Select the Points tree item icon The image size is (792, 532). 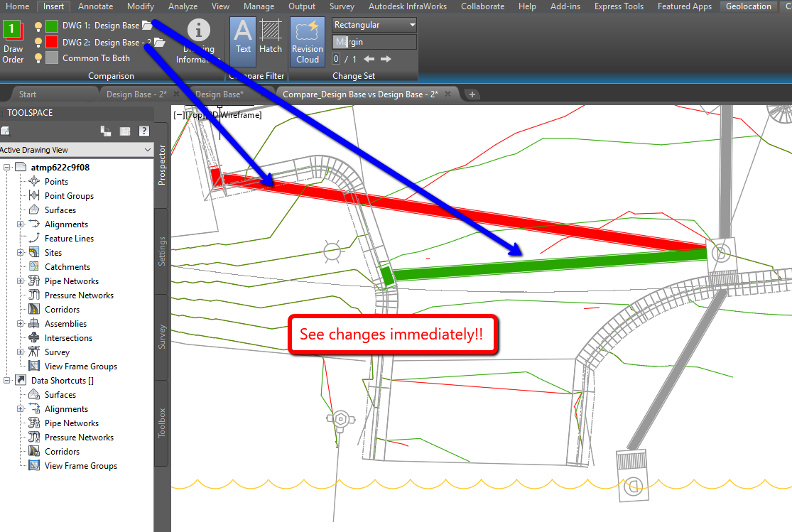34,181
